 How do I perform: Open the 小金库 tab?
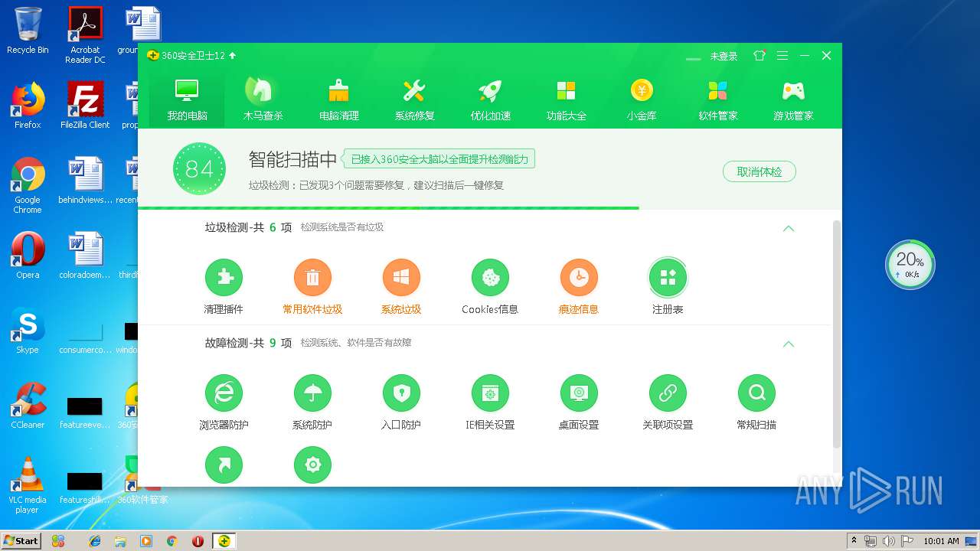click(x=642, y=99)
